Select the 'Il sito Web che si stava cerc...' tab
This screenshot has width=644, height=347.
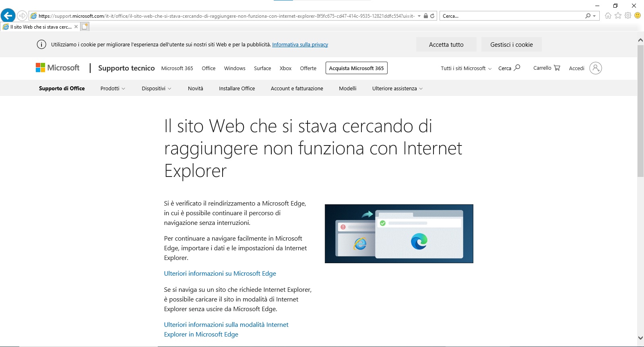(40, 27)
